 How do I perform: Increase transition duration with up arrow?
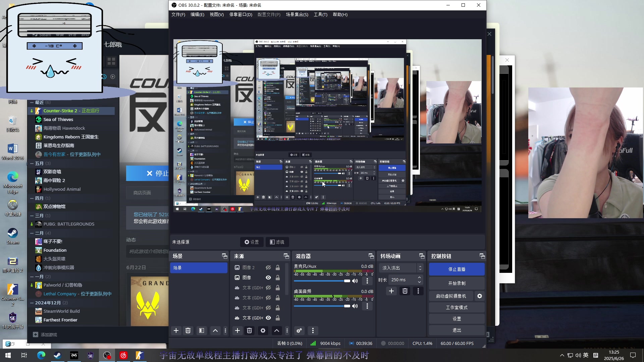click(419, 278)
